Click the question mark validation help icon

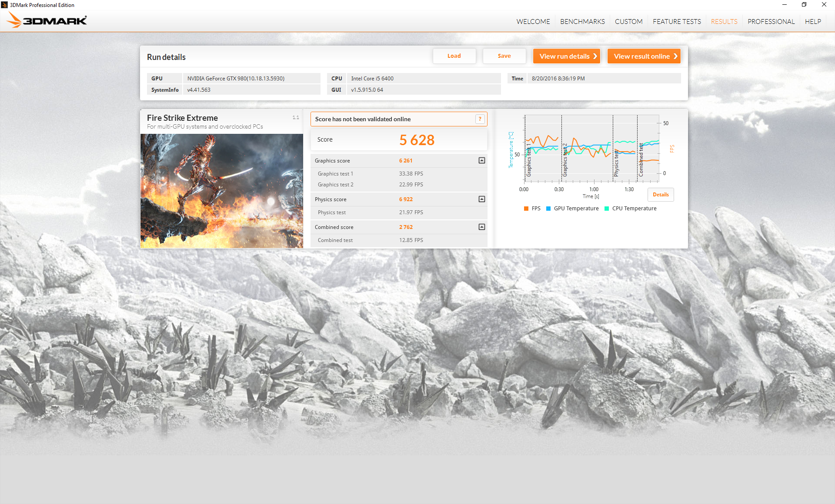[480, 119]
